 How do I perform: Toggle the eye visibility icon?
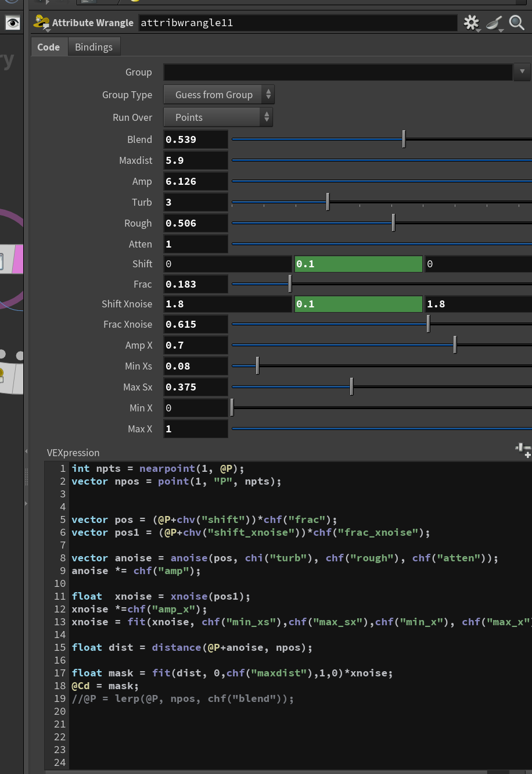pyautogui.click(x=12, y=23)
